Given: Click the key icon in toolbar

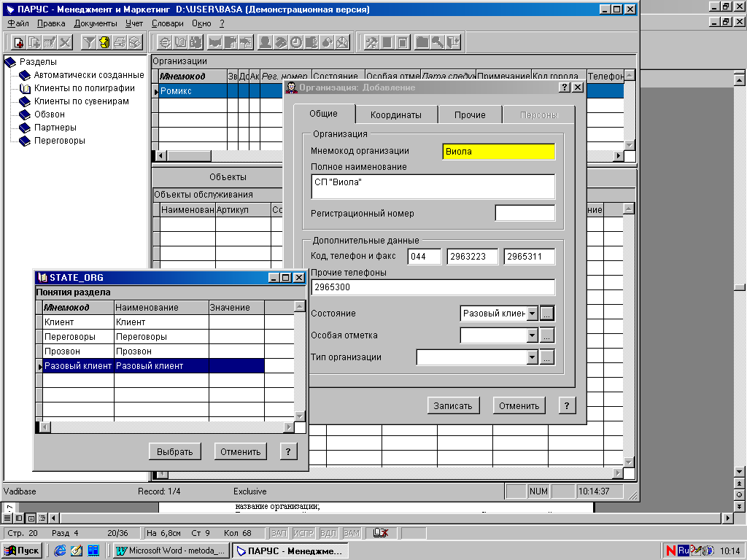Looking at the screenshot, I should click(438, 43).
